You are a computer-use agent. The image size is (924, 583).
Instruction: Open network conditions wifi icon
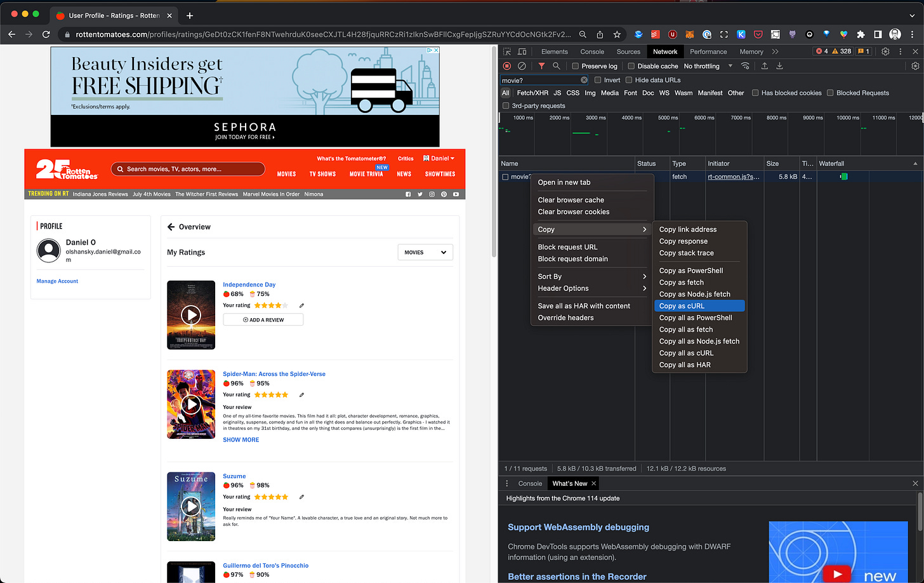[745, 66]
